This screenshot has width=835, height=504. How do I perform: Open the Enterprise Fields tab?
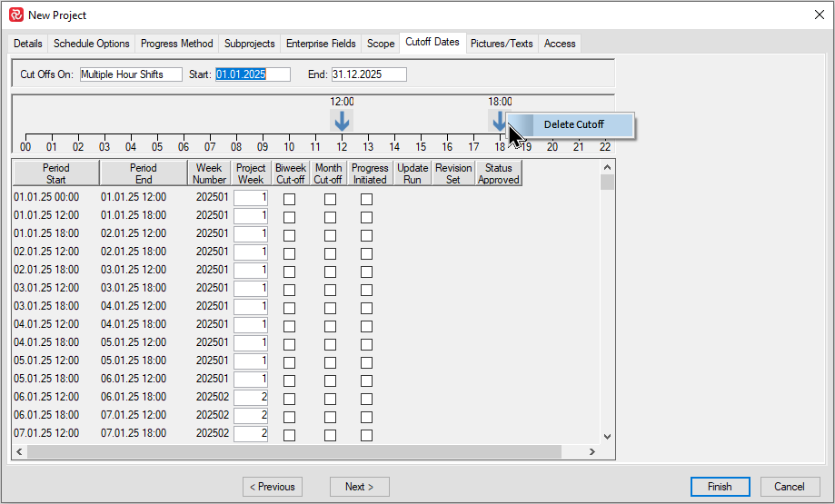[321, 44]
